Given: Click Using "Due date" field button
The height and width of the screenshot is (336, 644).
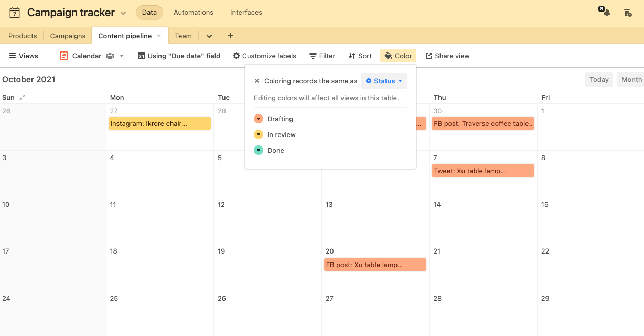Looking at the screenshot, I should [179, 56].
